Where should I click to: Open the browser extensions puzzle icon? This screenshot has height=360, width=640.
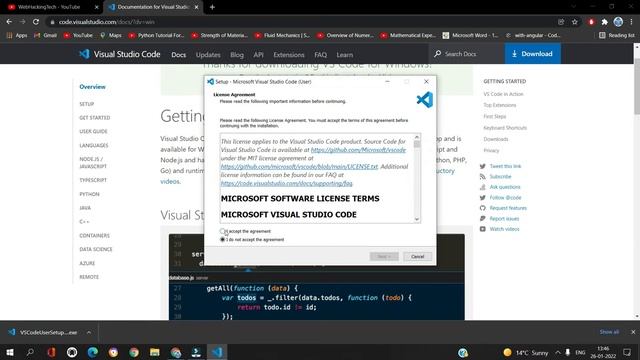click(x=604, y=22)
